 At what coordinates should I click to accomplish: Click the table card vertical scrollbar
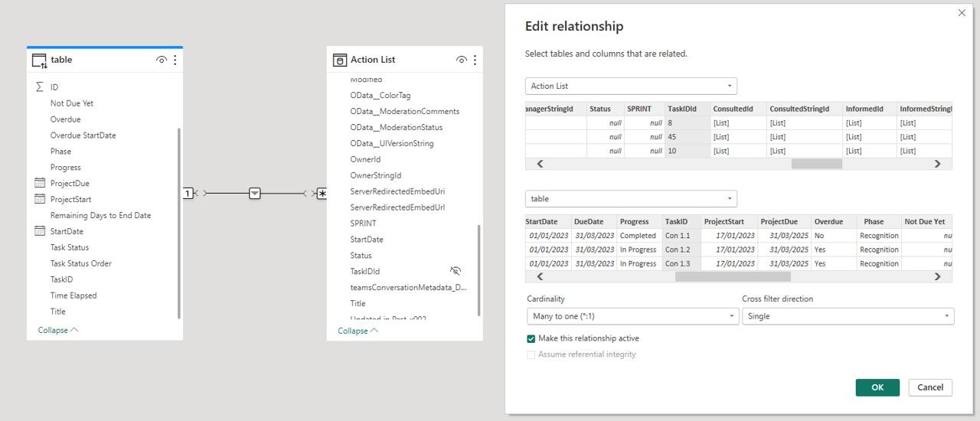tap(179, 223)
